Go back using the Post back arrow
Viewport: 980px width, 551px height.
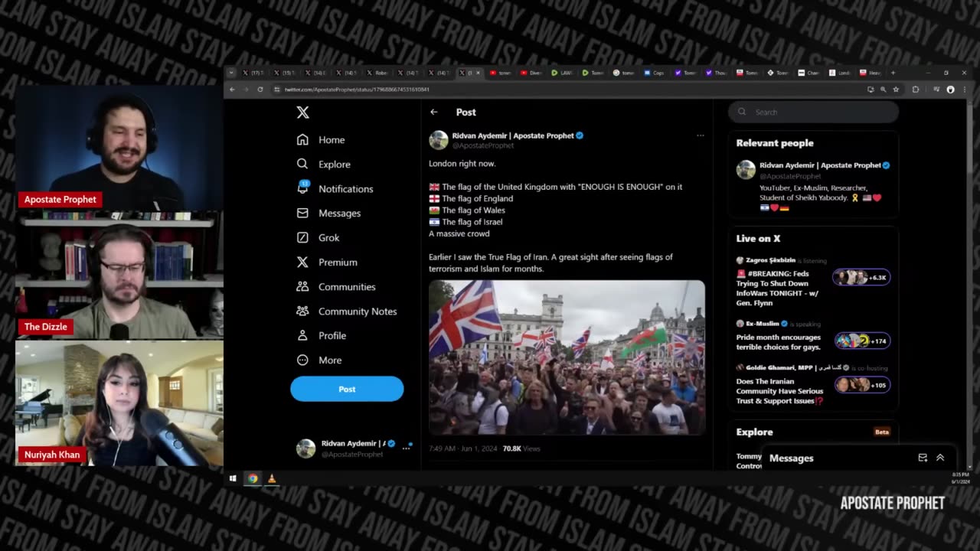coord(434,112)
